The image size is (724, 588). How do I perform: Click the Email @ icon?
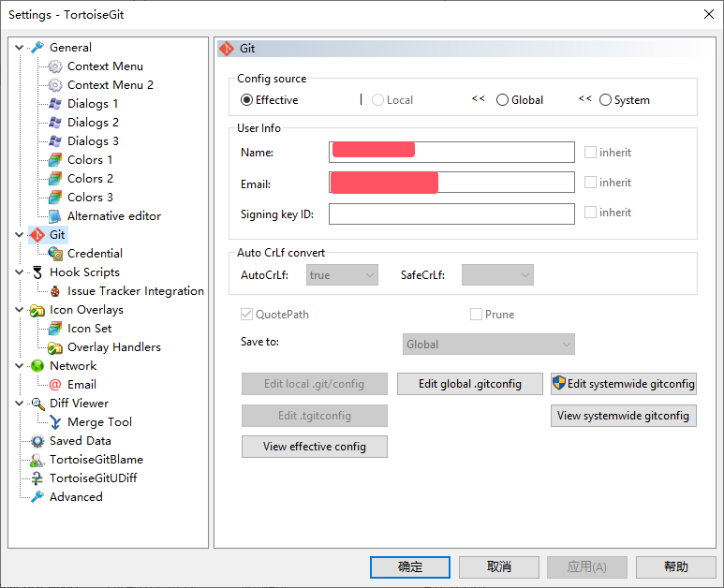[55, 385]
